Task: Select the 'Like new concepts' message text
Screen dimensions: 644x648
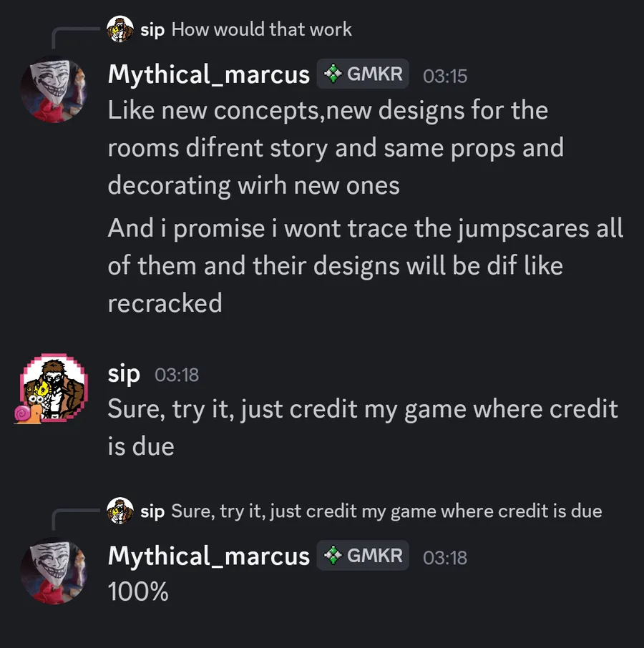Action: pos(336,148)
